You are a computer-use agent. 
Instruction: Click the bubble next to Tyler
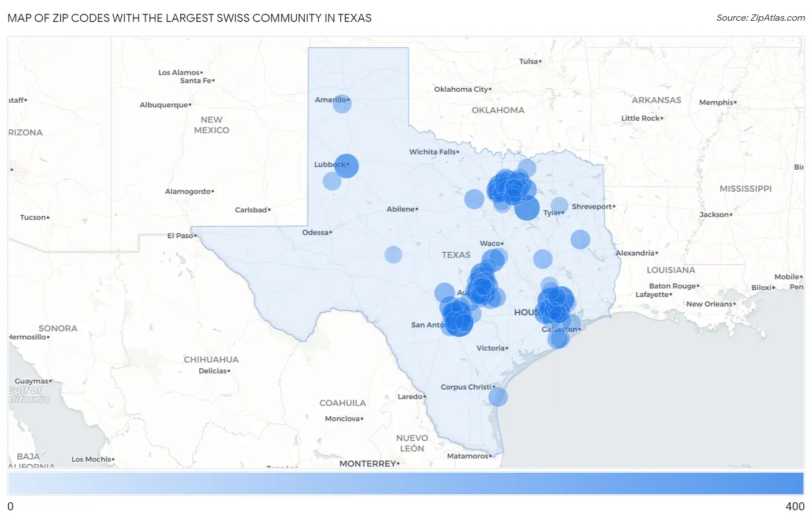point(559,206)
